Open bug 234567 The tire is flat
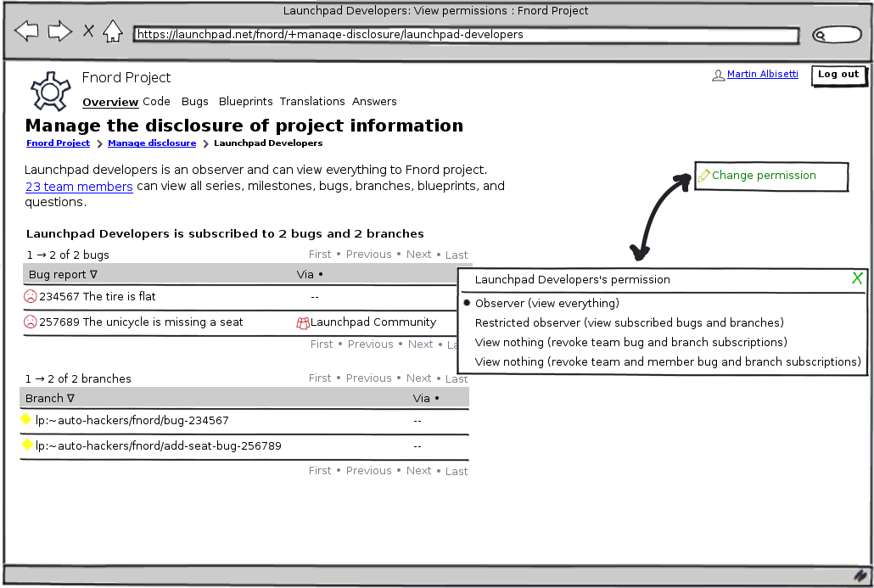The image size is (874, 588). tap(97, 296)
